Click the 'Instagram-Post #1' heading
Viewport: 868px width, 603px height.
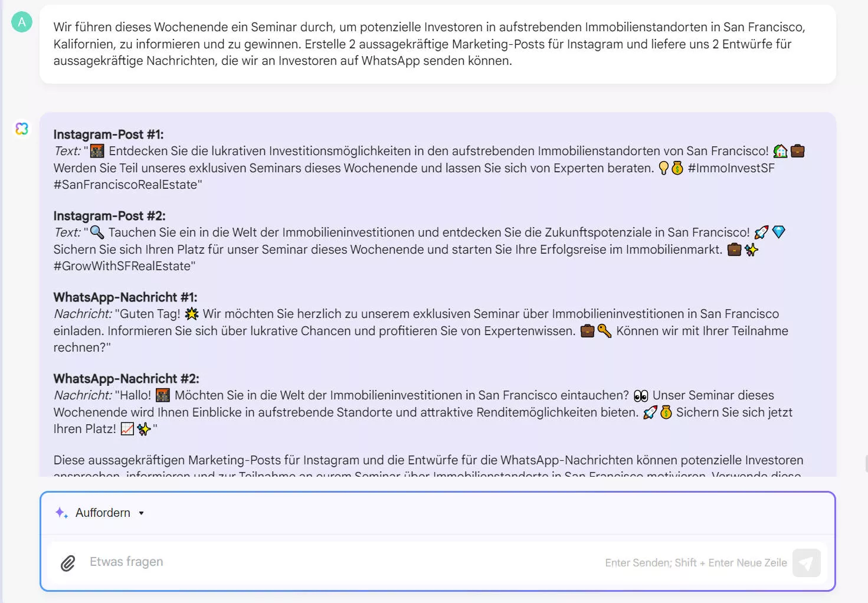[x=108, y=134]
